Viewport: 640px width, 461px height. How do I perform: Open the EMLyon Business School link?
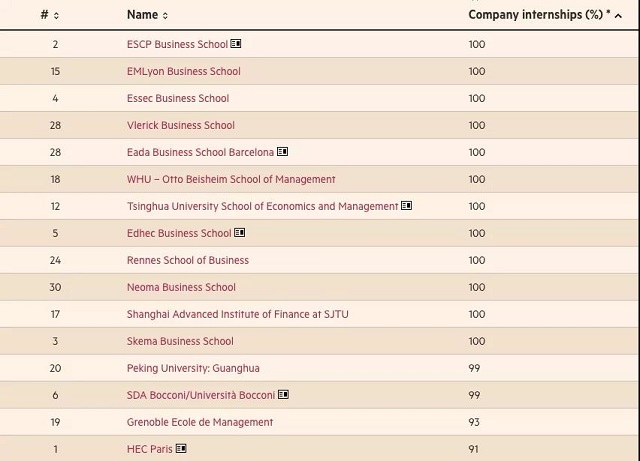[x=184, y=71]
